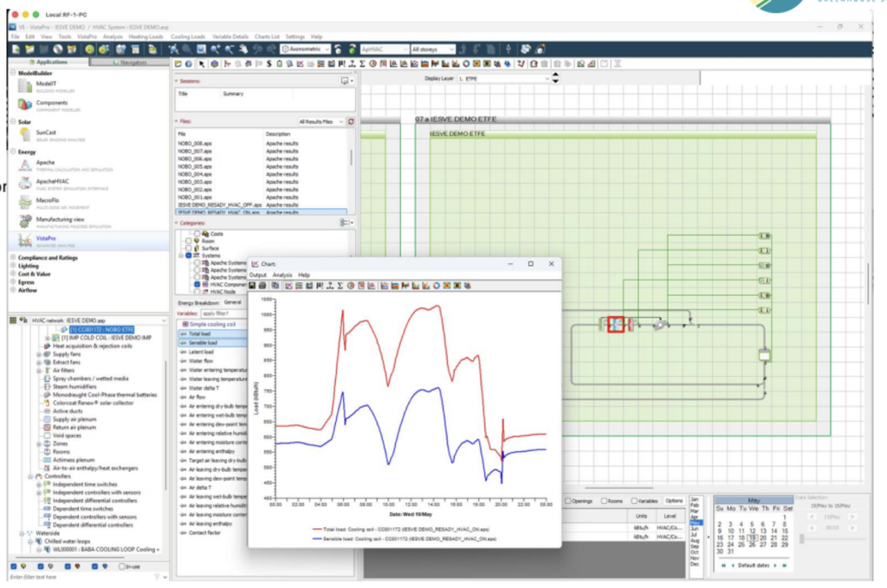Click the refresh results files icon
Image resolution: width=887 pixels, height=588 pixels.
351,121
